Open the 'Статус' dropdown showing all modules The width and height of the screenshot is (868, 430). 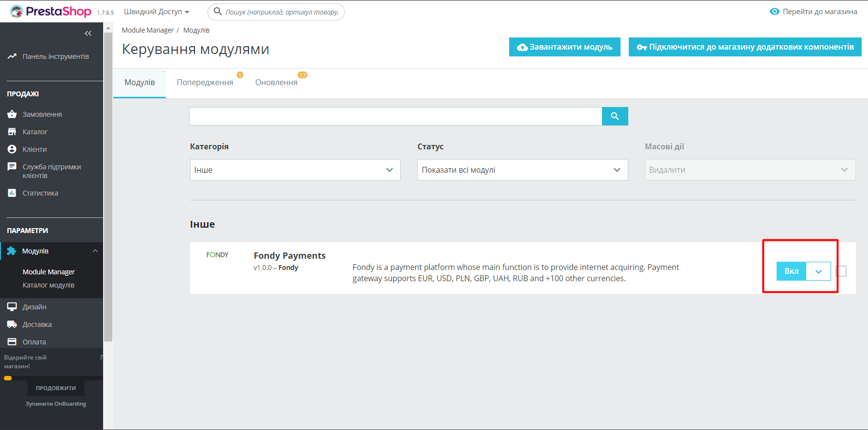[x=523, y=170]
